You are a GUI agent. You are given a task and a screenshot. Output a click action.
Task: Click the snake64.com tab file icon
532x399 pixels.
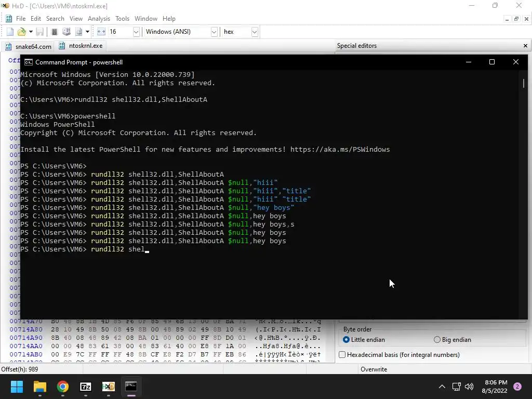click(x=8, y=46)
